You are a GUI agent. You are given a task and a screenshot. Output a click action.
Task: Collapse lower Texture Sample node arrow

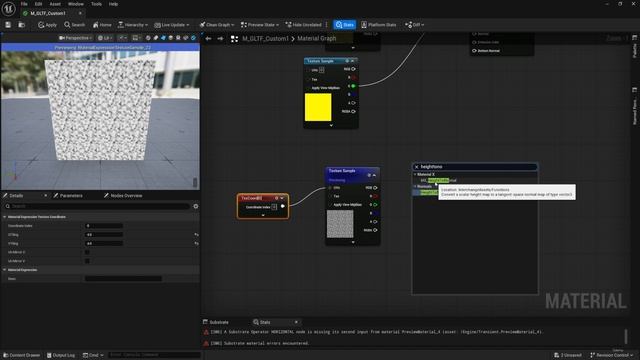click(x=374, y=176)
